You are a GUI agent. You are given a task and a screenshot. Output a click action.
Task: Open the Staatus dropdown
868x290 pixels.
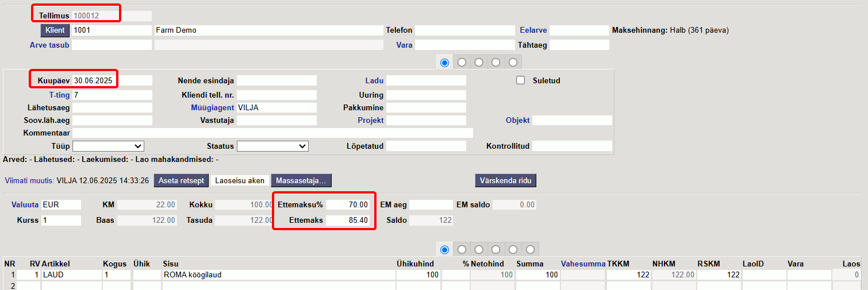point(272,146)
